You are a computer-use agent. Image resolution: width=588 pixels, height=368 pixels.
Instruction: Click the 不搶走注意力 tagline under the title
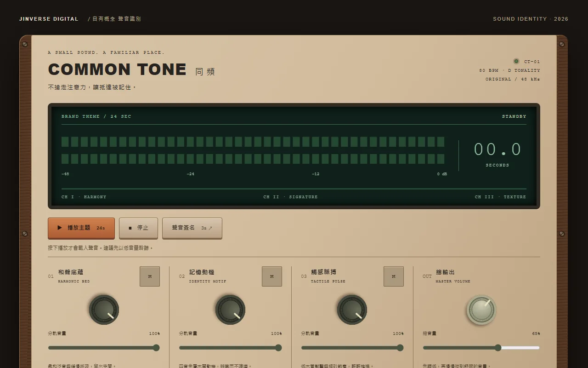(x=92, y=87)
